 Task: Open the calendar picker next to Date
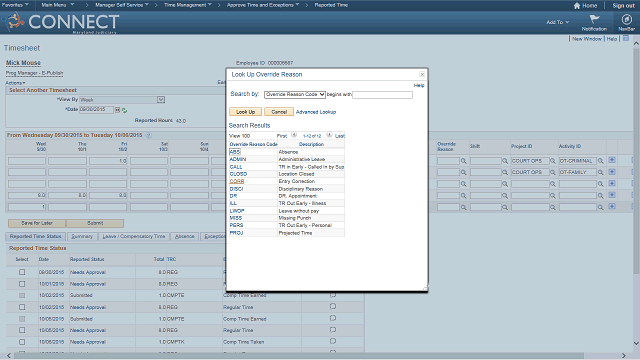pyautogui.click(x=118, y=110)
